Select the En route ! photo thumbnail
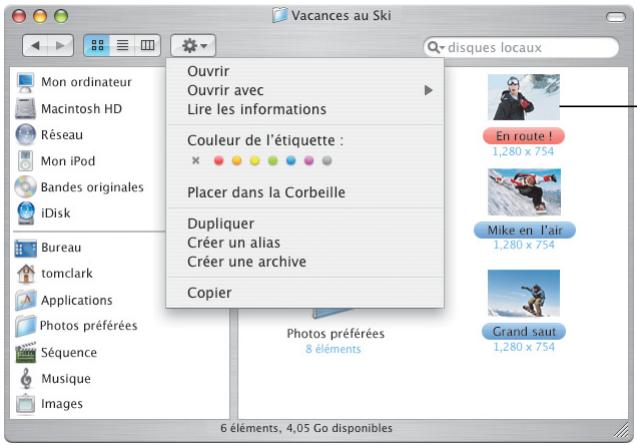637x445 pixels. point(524,97)
